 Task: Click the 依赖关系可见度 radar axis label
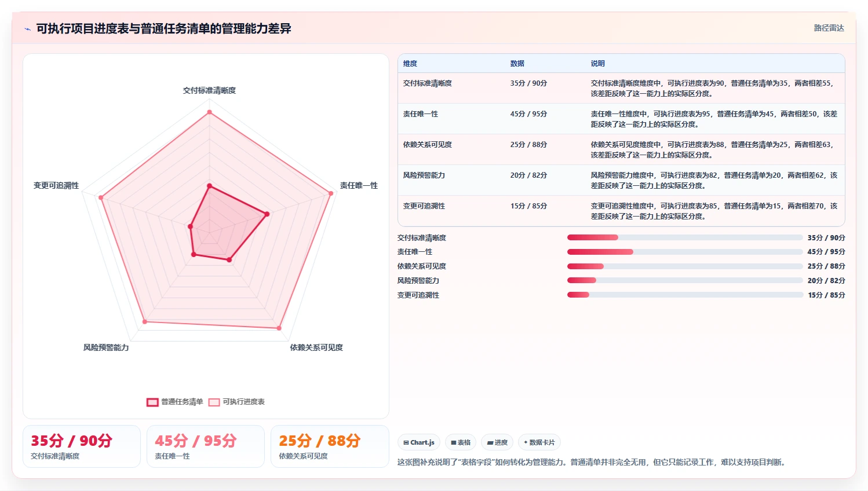pos(316,347)
